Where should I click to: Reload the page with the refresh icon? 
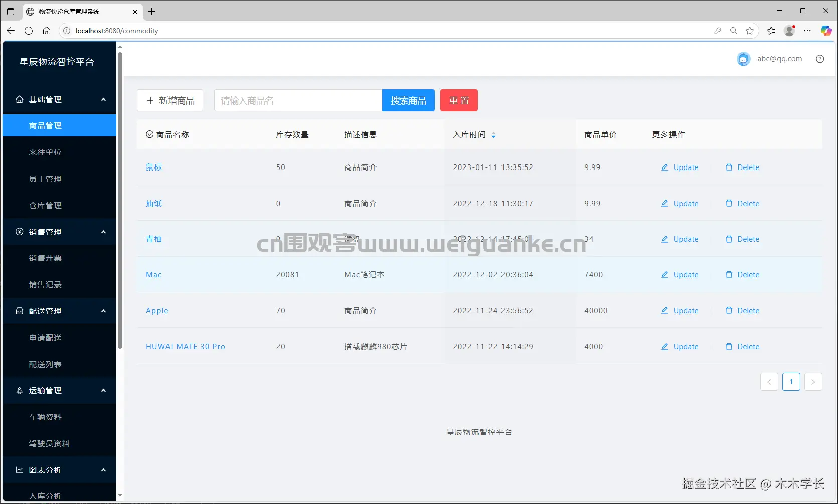click(x=29, y=31)
